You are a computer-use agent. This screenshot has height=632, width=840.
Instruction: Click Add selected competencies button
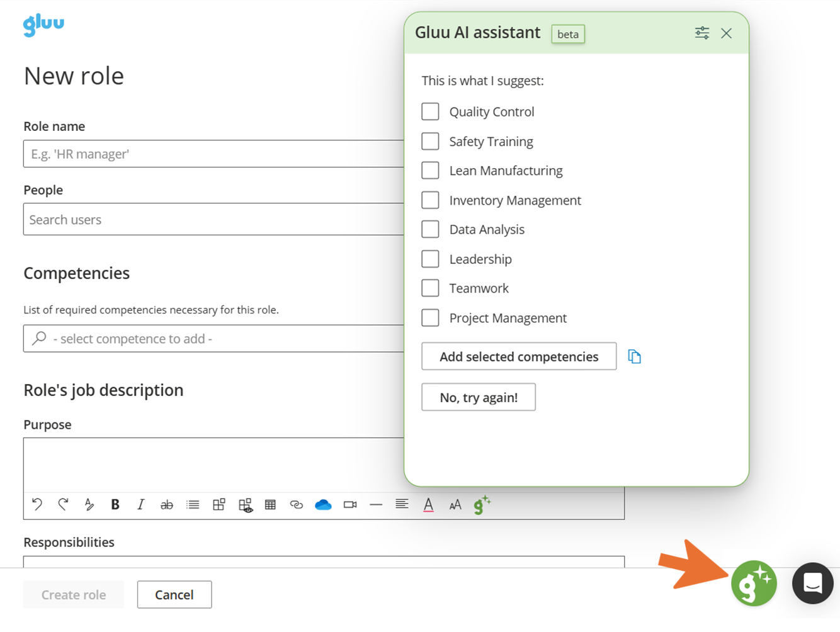(519, 356)
